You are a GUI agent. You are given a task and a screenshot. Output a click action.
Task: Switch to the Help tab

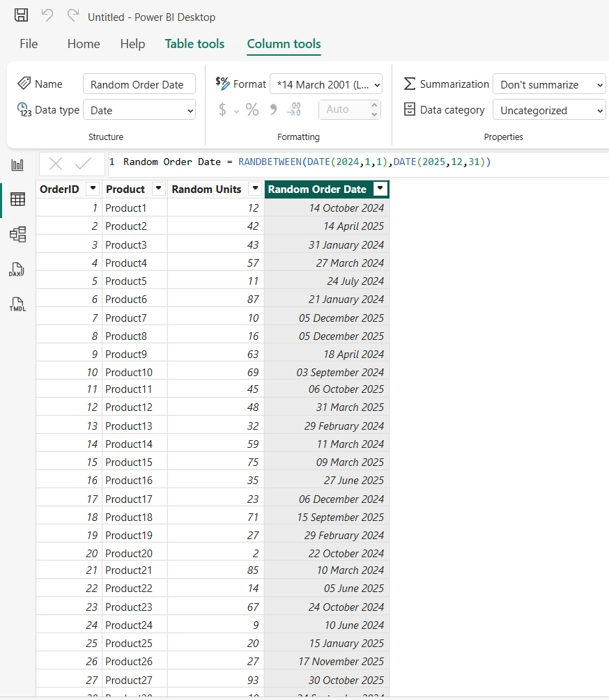(132, 44)
